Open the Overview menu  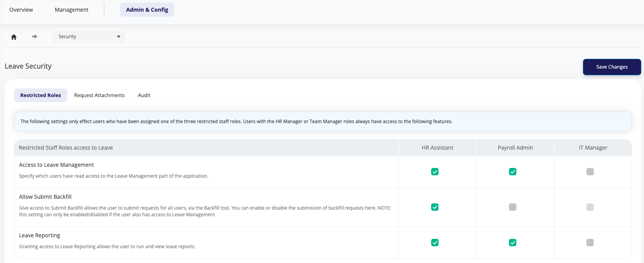tap(21, 10)
